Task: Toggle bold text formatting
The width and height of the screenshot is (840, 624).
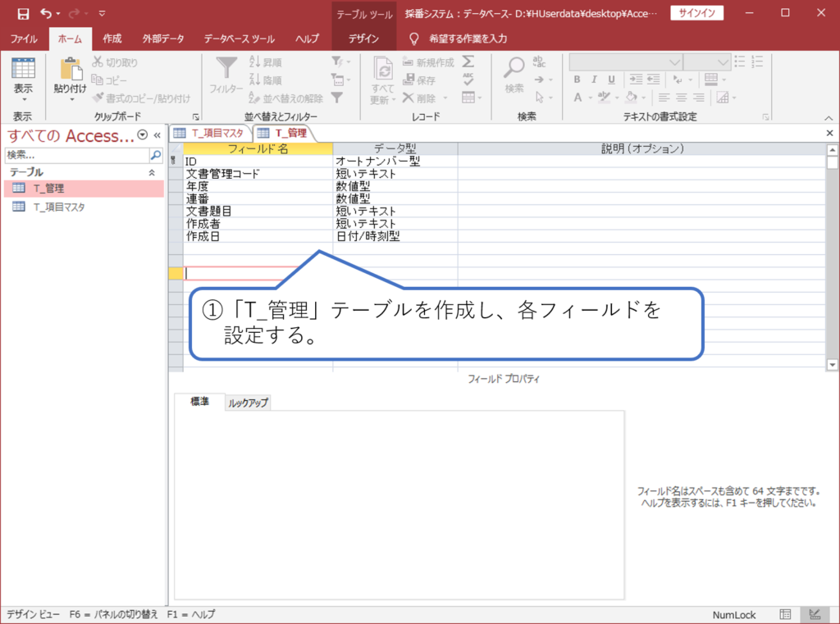Action: point(577,80)
